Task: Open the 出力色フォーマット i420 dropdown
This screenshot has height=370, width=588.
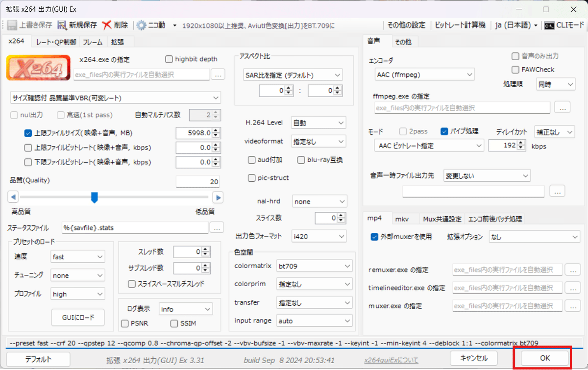Action: coord(319,236)
